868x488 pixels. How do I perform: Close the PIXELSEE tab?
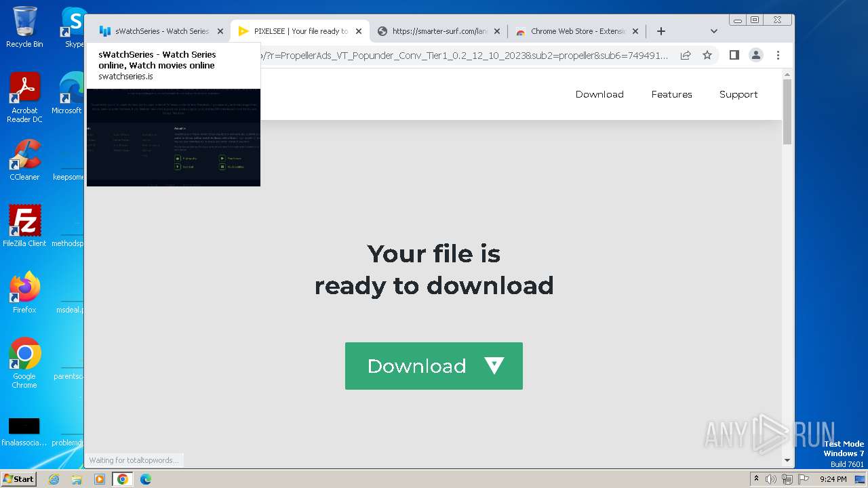(x=359, y=31)
